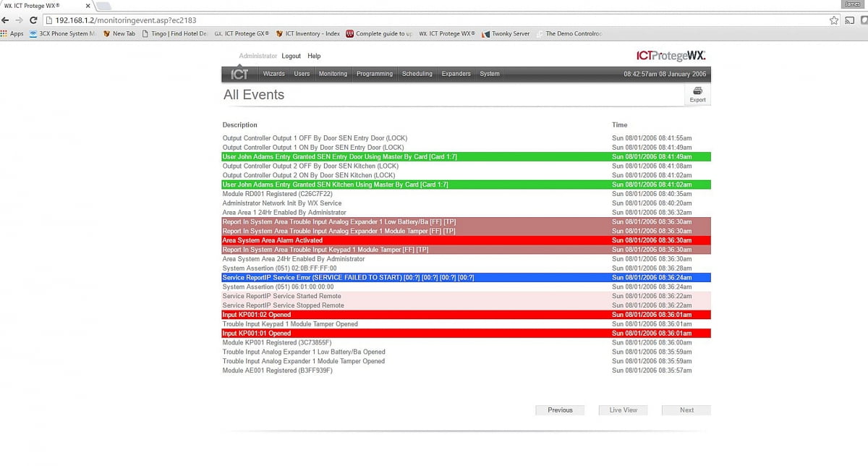
Task: Click the Export printer icon
Action: [x=697, y=91]
